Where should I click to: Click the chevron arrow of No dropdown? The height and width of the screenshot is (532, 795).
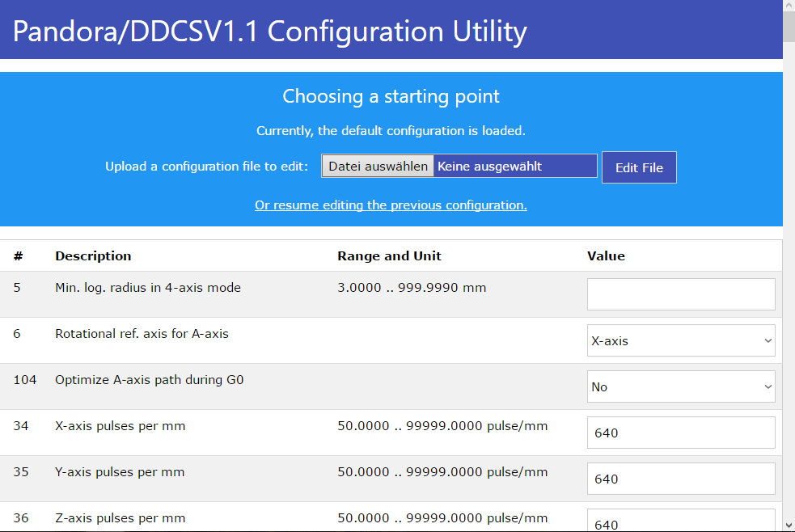[768, 387]
